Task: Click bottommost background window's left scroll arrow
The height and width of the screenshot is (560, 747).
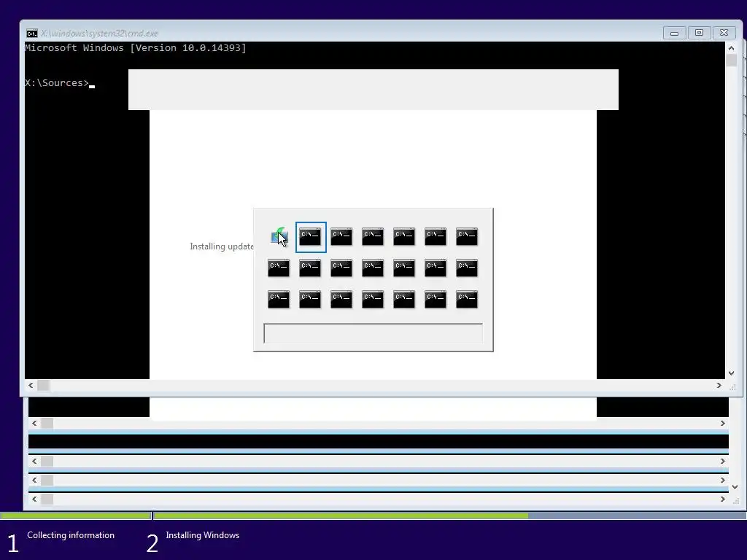Action: click(34, 499)
